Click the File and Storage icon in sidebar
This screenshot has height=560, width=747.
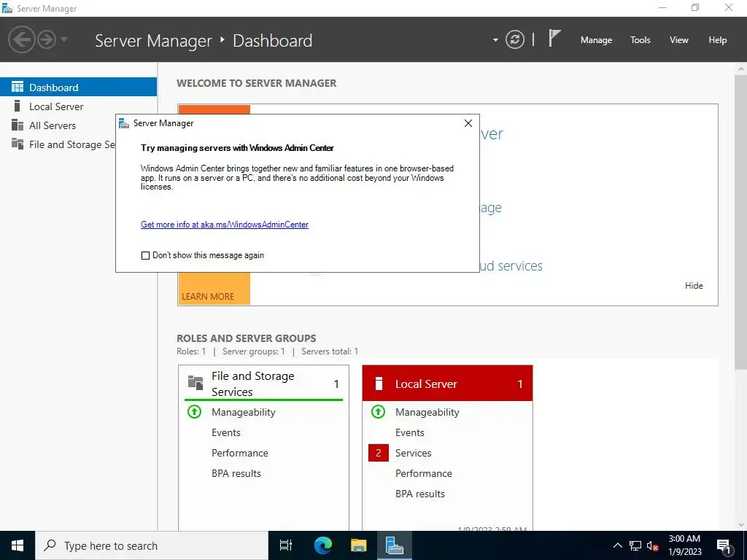click(18, 144)
